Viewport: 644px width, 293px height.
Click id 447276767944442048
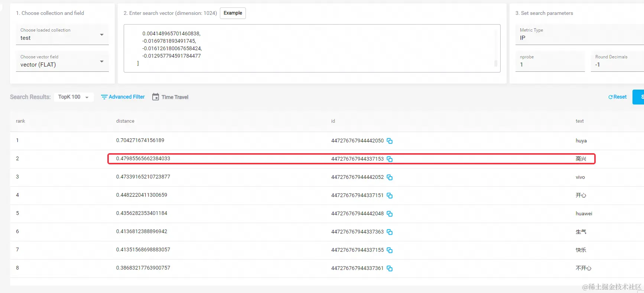(357, 214)
